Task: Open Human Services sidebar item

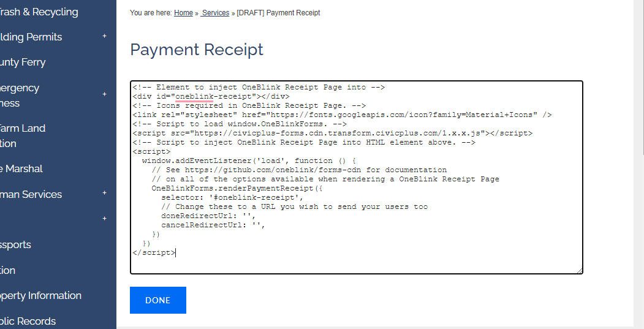Action: coord(31,194)
